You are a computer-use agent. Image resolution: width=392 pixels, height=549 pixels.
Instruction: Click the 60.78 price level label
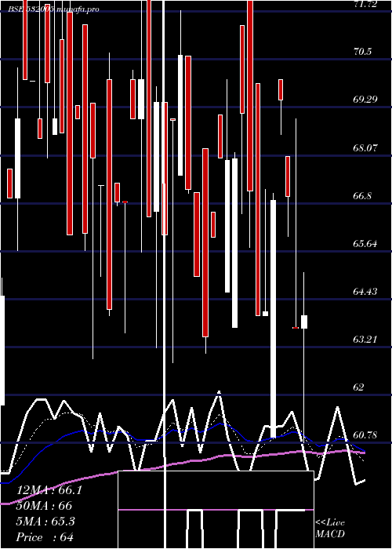[x=365, y=435]
